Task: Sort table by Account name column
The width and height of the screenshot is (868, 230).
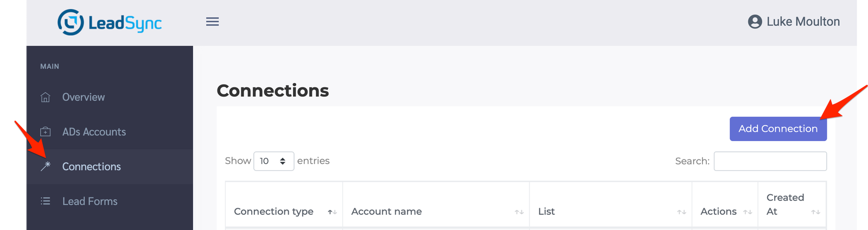Action: [386, 212]
